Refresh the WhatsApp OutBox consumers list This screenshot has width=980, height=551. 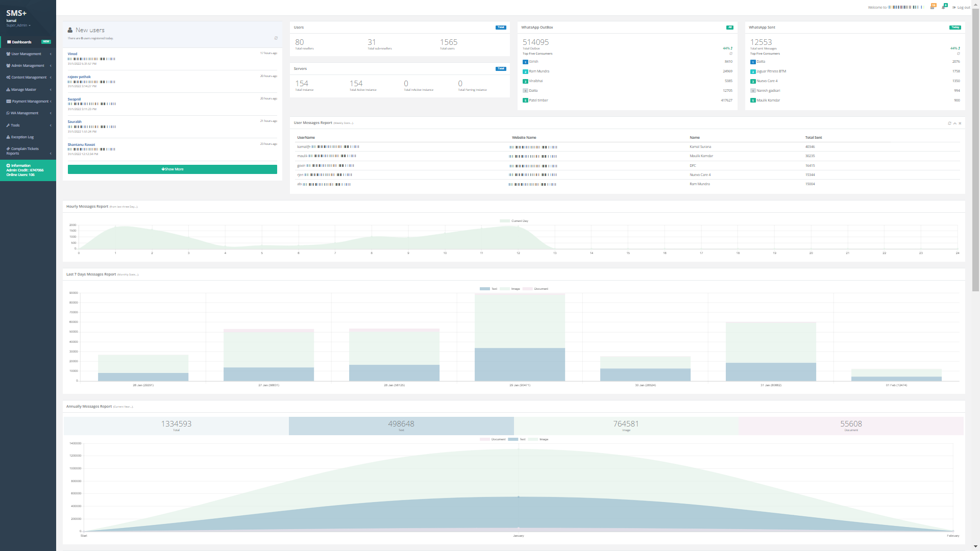[731, 54]
